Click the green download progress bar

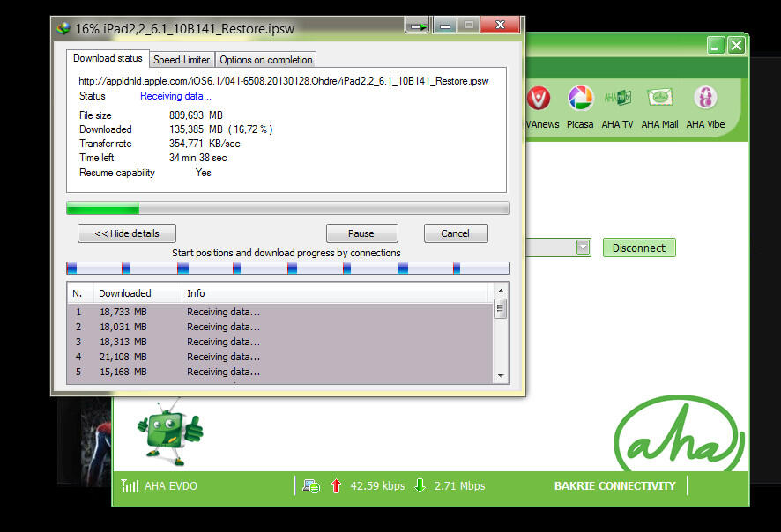tap(287, 208)
